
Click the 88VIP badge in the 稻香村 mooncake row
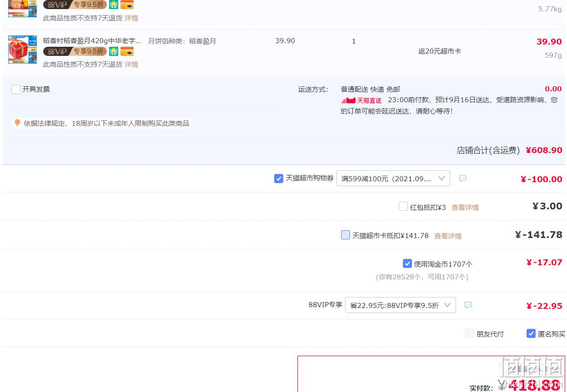(x=75, y=51)
